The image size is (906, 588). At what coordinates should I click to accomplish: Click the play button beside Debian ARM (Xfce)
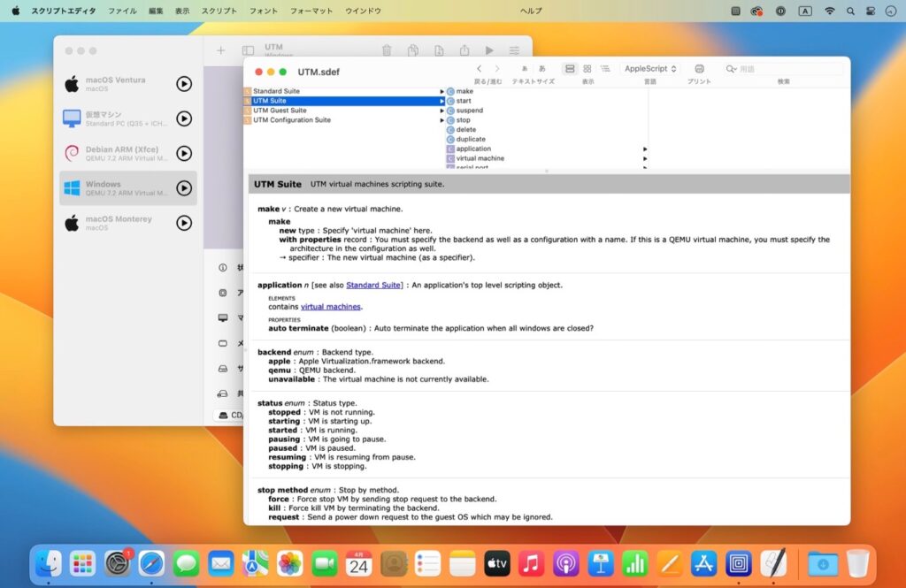coord(184,153)
